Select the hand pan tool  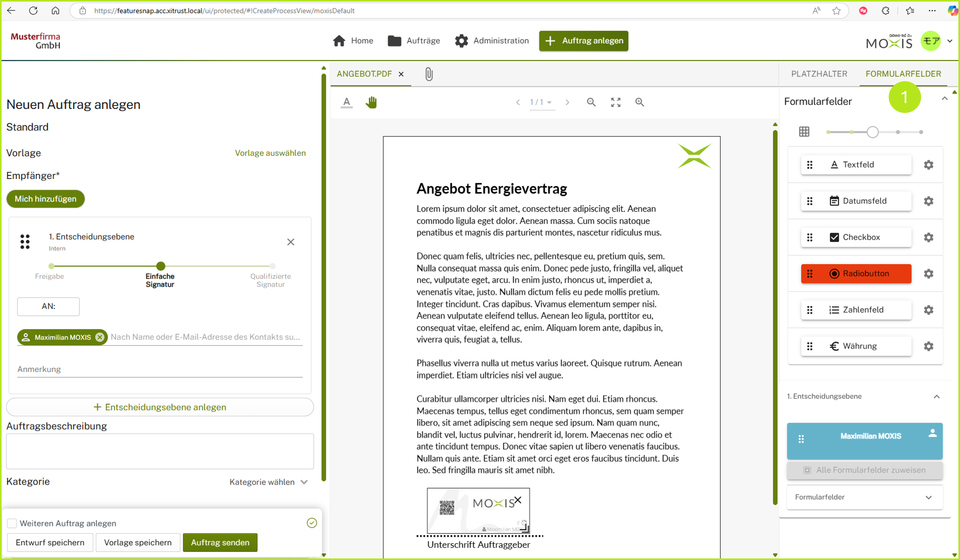click(371, 102)
